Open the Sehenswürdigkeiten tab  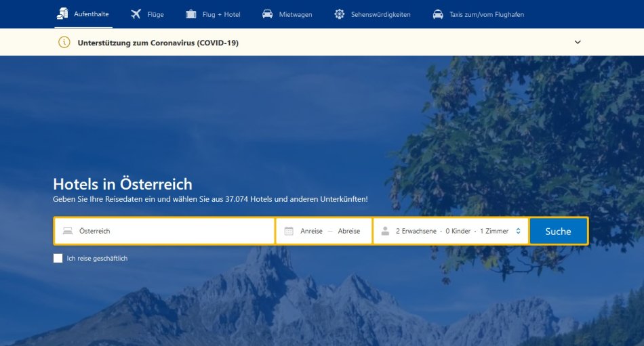pyautogui.click(x=372, y=14)
